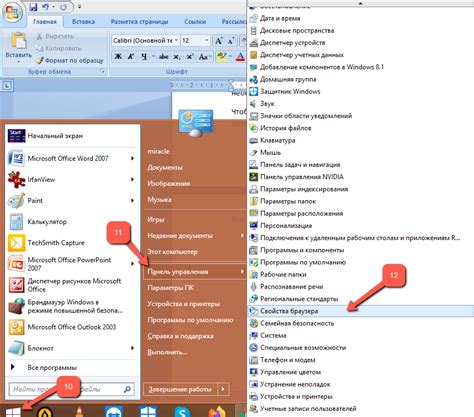Open Skype from the taskbar
The width and height of the screenshot is (474, 417).
182,412
